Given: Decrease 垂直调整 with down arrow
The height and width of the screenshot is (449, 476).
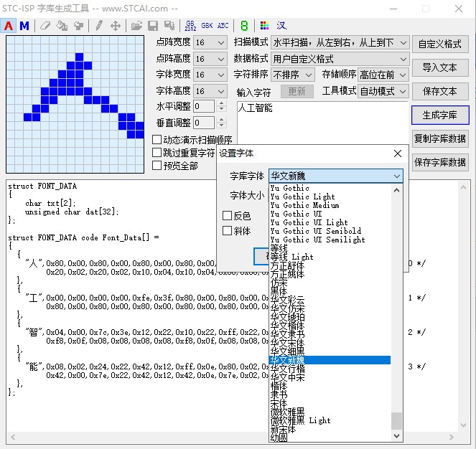Looking at the screenshot, I should click(222, 126).
